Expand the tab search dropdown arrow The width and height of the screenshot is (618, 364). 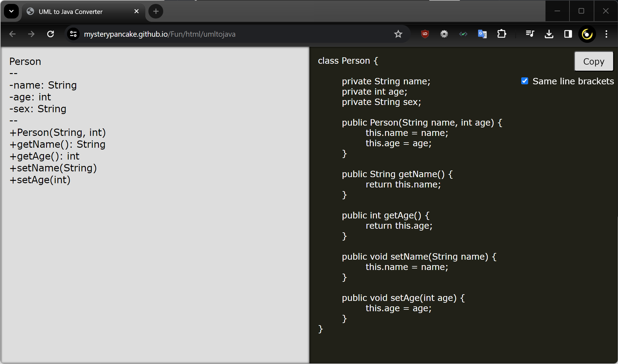click(x=11, y=12)
